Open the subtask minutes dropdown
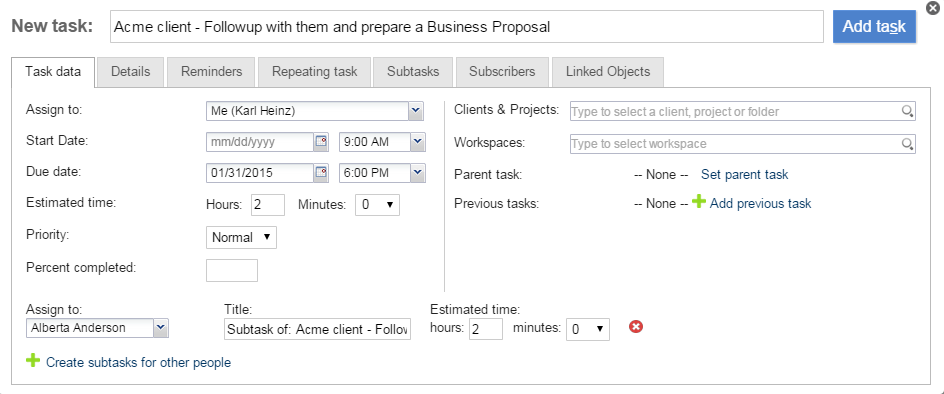Viewport: 944px width, 394px height. click(x=588, y=329)
